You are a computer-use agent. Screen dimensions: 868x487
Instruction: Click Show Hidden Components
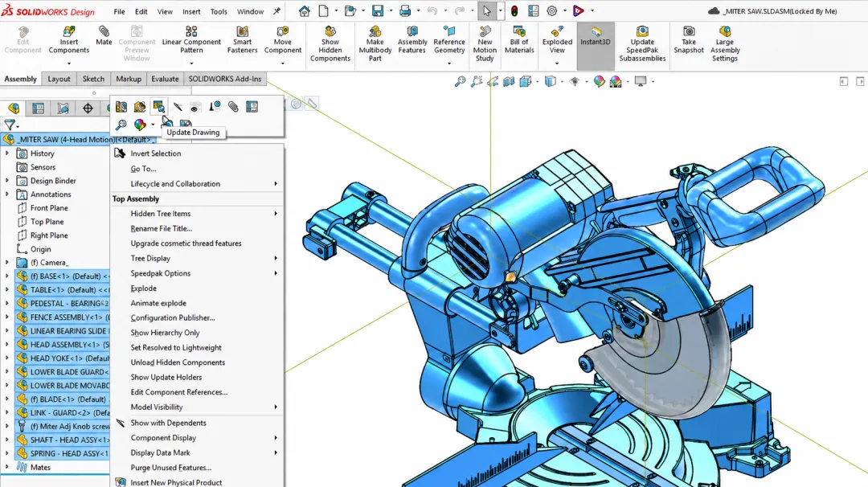click(x=330, y=44)
